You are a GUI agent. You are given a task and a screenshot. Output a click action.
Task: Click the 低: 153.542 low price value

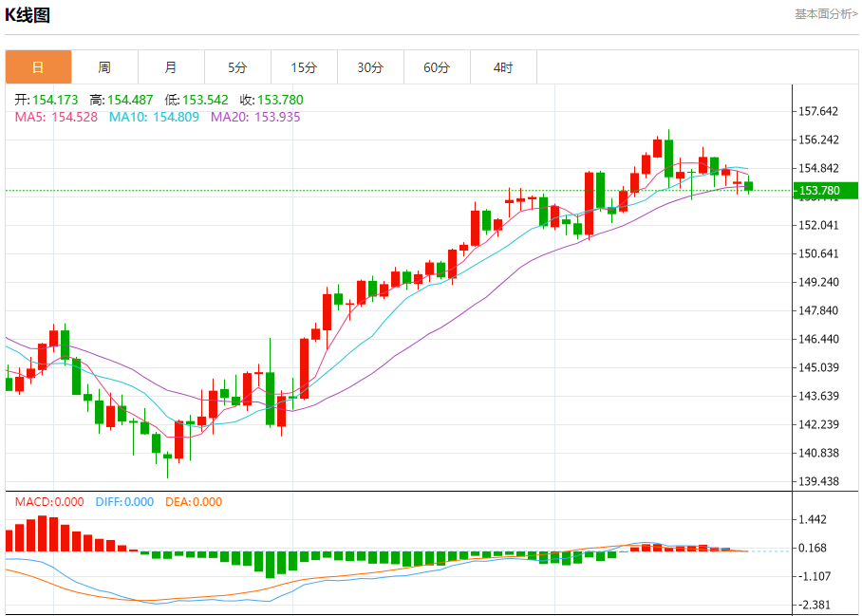tap(197, 100)
